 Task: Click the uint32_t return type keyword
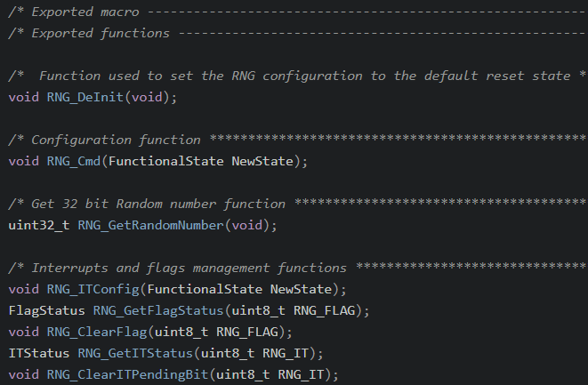click(x=39, y=226)
